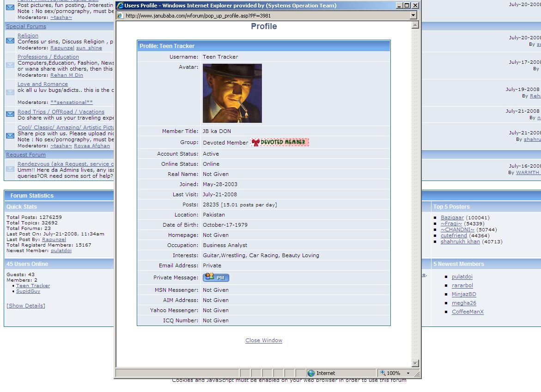541x392 pixels.
Task: Click the zoom magnifier icon in status bar
Action: click(x=383, y=373)
